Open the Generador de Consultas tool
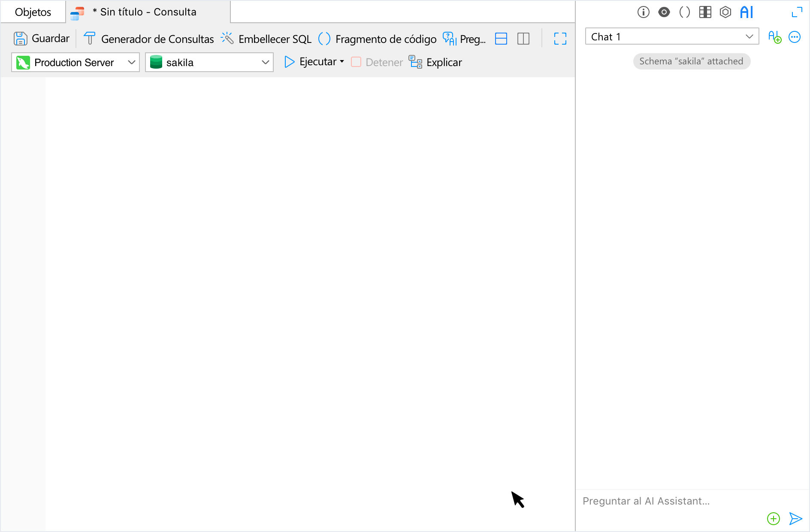Viewport: 810px width, 532px height. [148, 39]
